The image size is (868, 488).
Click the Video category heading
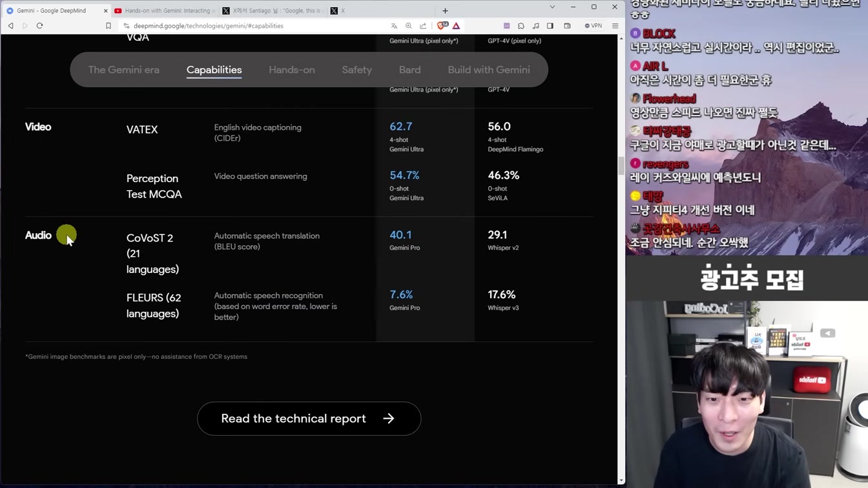(38, 127)
